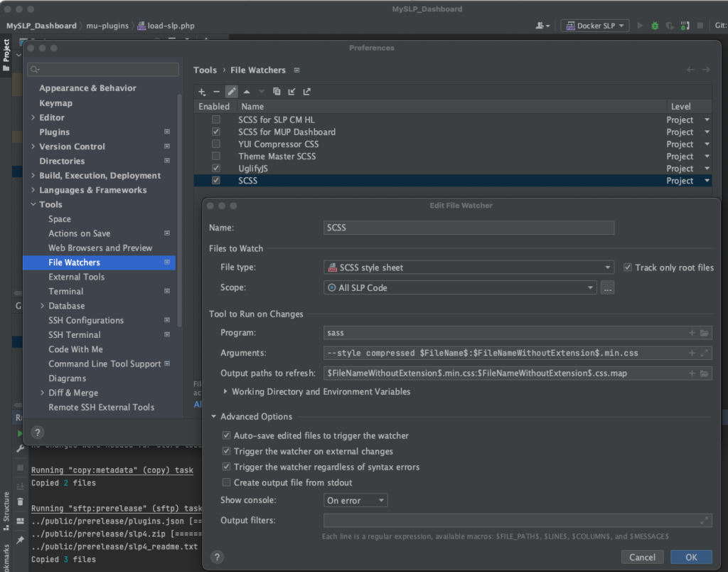Select External Tools in settings tree
Screen dimensions: 728x572
(x=76, y=277)
